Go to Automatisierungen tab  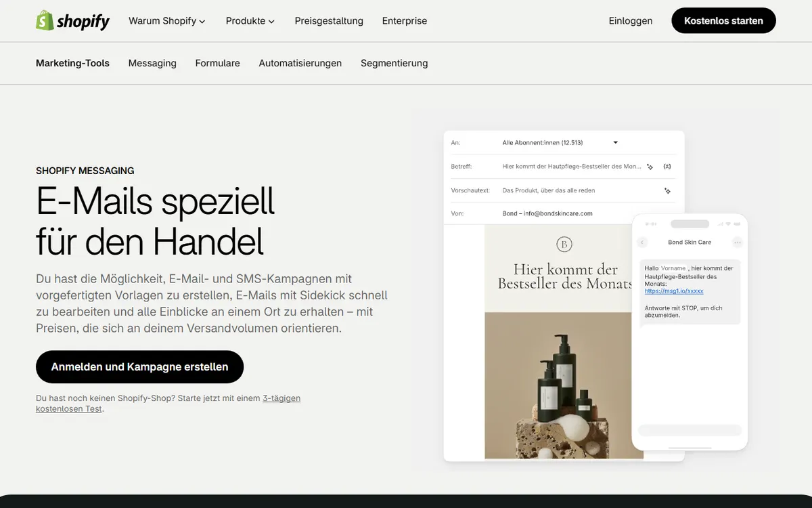300,63
